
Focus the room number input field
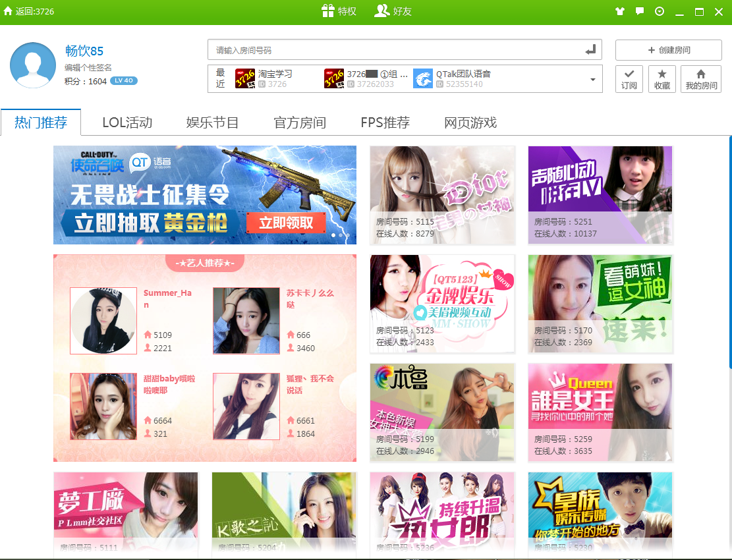click(395, 50)
